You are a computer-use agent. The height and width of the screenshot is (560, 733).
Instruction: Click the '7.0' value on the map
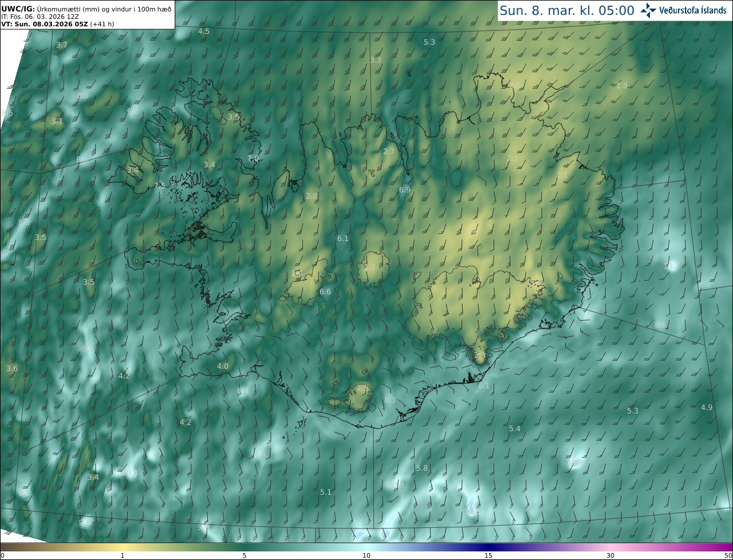coord(253,159)
